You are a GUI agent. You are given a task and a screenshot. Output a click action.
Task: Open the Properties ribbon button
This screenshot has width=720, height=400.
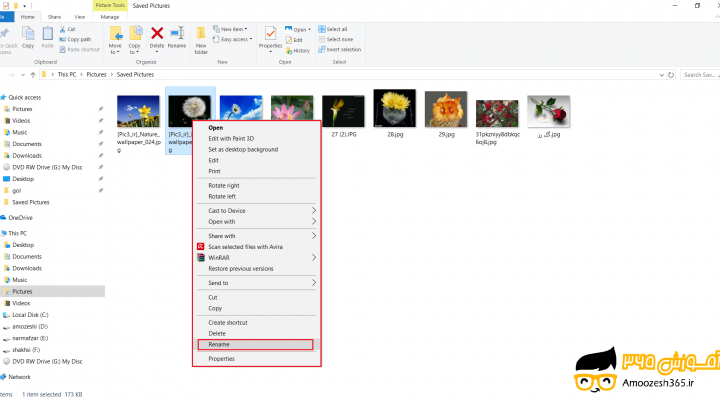pyautogui.click(x=270, y=39)
